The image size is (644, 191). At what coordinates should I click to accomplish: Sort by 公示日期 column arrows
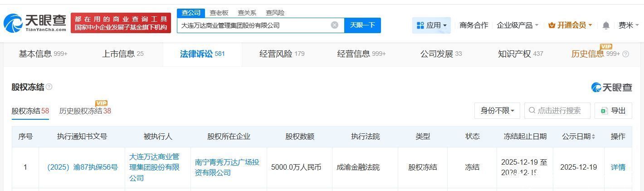pos(593,137)
